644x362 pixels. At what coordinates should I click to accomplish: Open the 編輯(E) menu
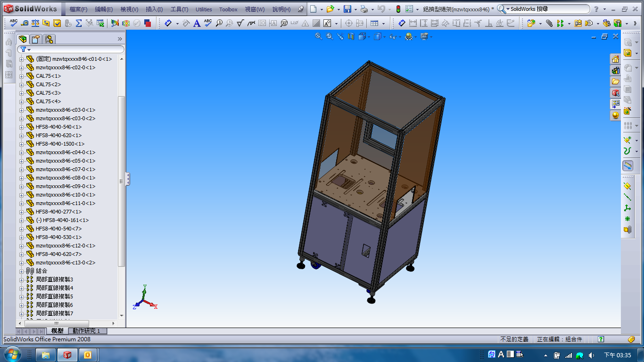click(x=104, y=9)
